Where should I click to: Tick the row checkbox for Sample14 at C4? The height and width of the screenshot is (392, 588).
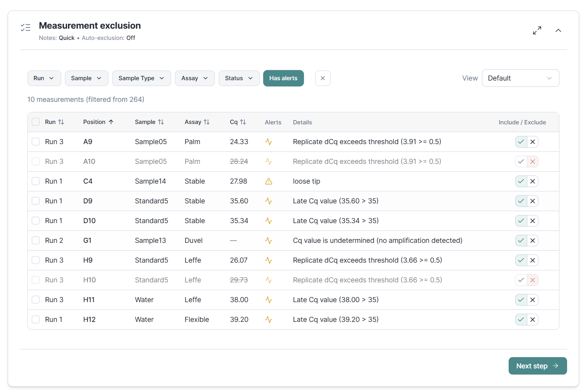click(x=36, y=181)
